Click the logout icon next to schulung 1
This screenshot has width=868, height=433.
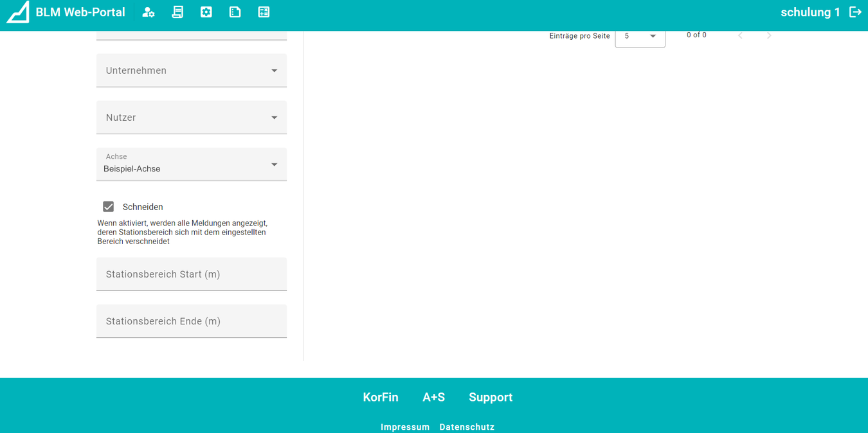point(855,12)
